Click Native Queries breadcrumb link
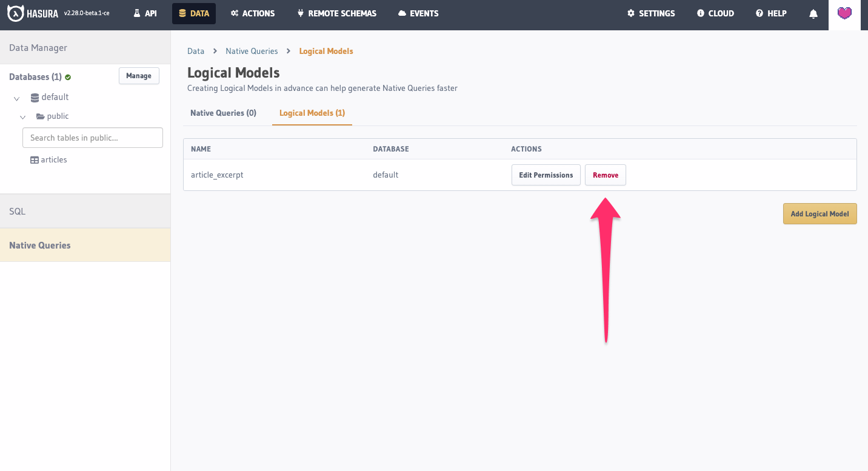The image size is (868, 471). point(252,51)
